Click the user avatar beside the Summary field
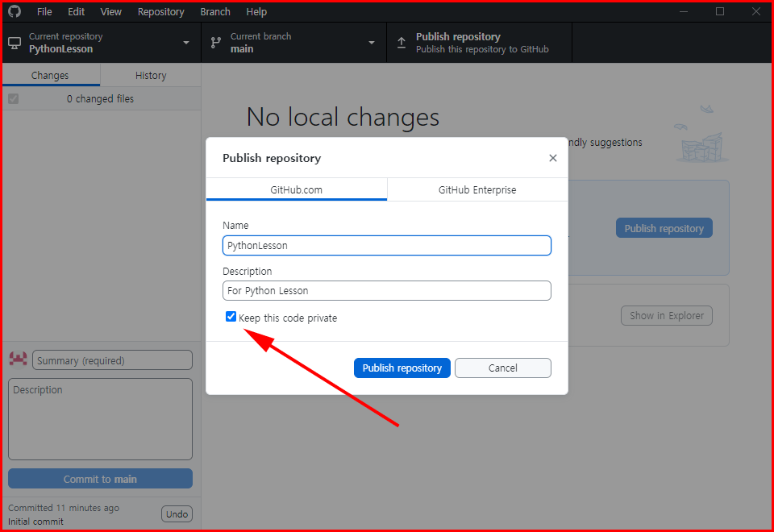The width and height of the screenshot is (774, 532). click(19, 360)
